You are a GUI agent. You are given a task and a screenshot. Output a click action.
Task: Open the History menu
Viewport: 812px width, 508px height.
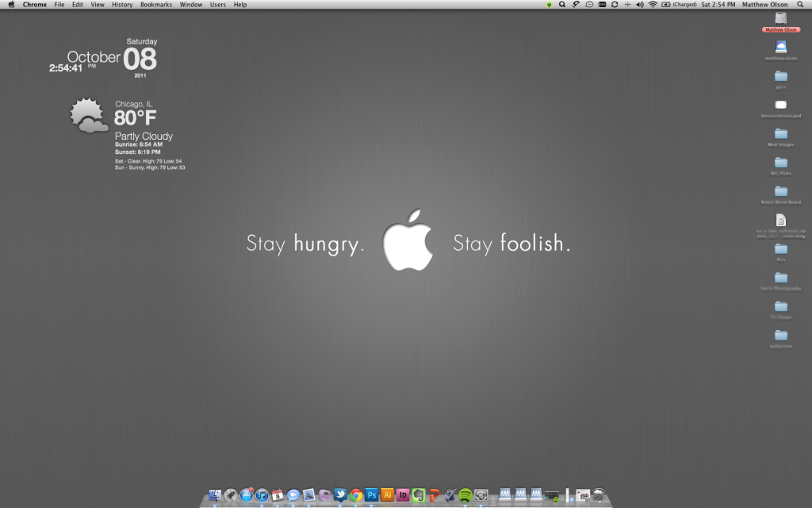coord(122,4)
